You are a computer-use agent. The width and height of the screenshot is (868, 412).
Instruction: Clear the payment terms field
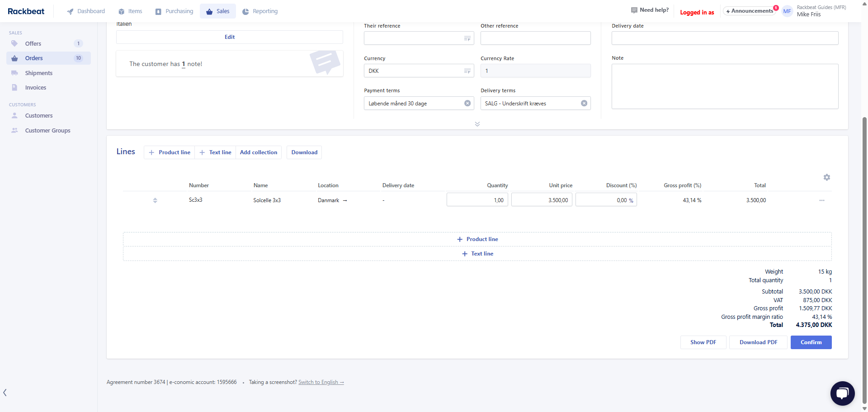467,104
